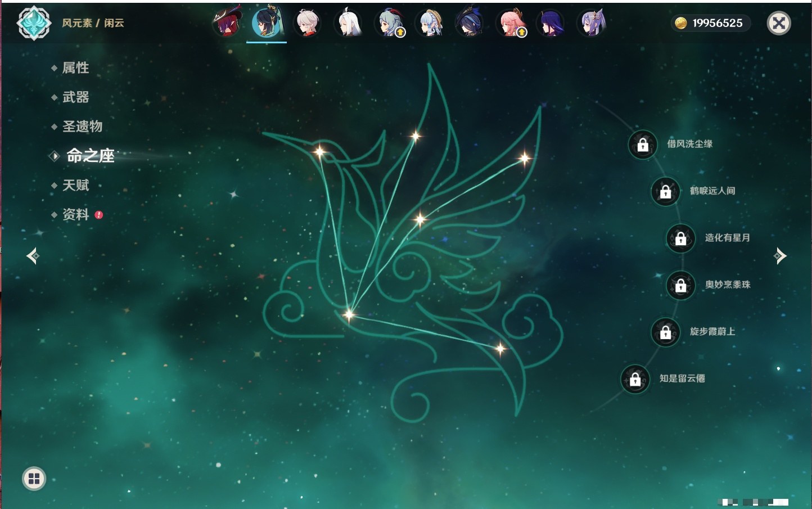Open the 资料 profile menu
812x509 pixels.
point(75,214)
